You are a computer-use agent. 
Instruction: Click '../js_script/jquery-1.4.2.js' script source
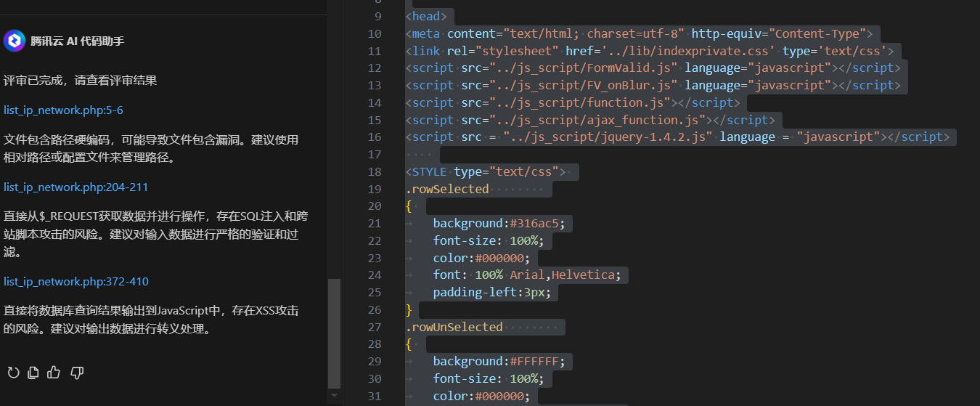(x=608, y=137)
